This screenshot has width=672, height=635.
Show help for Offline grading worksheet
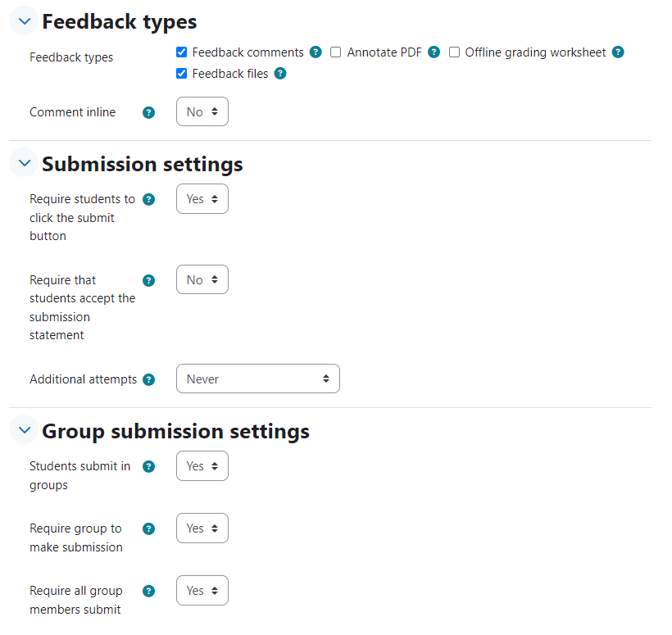point(618,52)
